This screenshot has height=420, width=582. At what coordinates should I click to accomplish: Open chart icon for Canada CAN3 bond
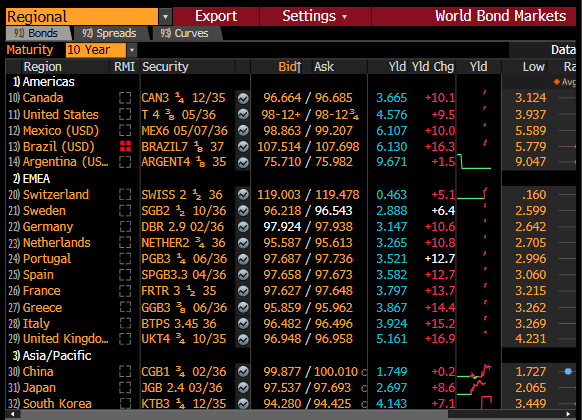(x=243, y=98)
